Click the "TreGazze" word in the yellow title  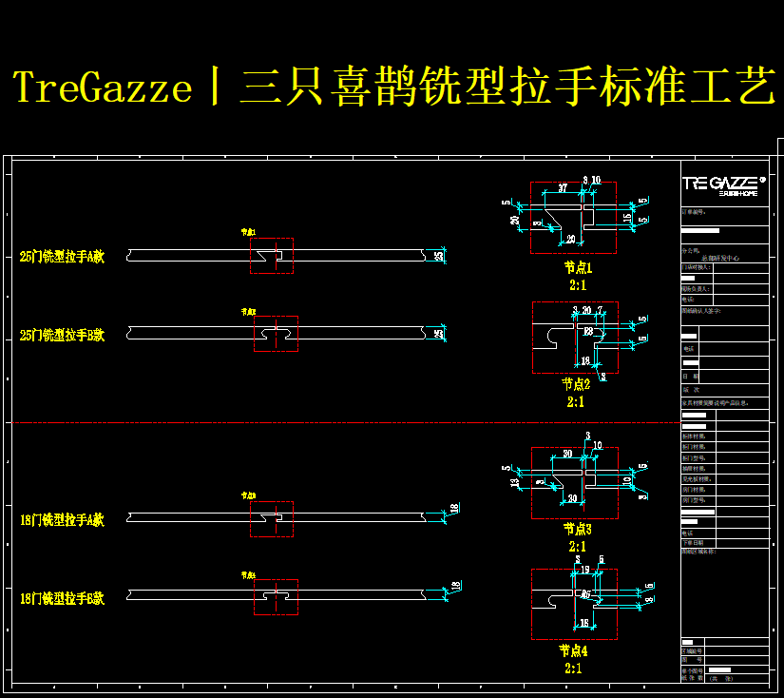tap(103, 87)
